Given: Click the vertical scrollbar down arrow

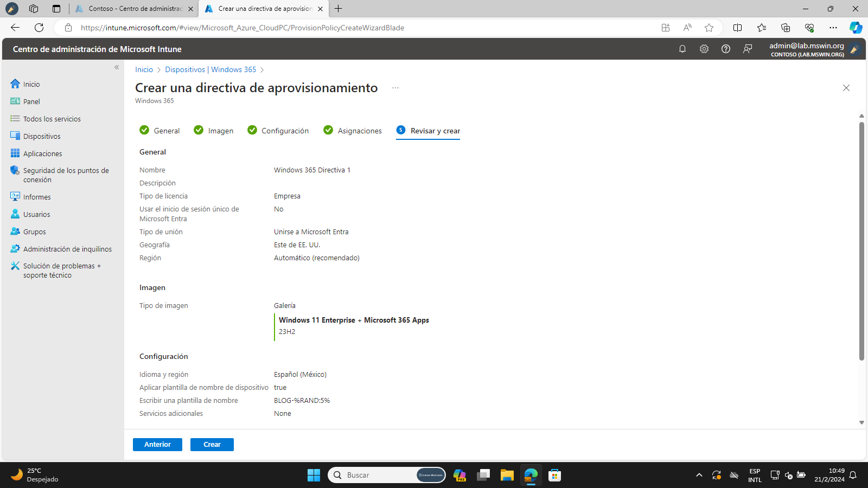Looking at the screenshot, I should pyautogui.click(x=861, y=422).
